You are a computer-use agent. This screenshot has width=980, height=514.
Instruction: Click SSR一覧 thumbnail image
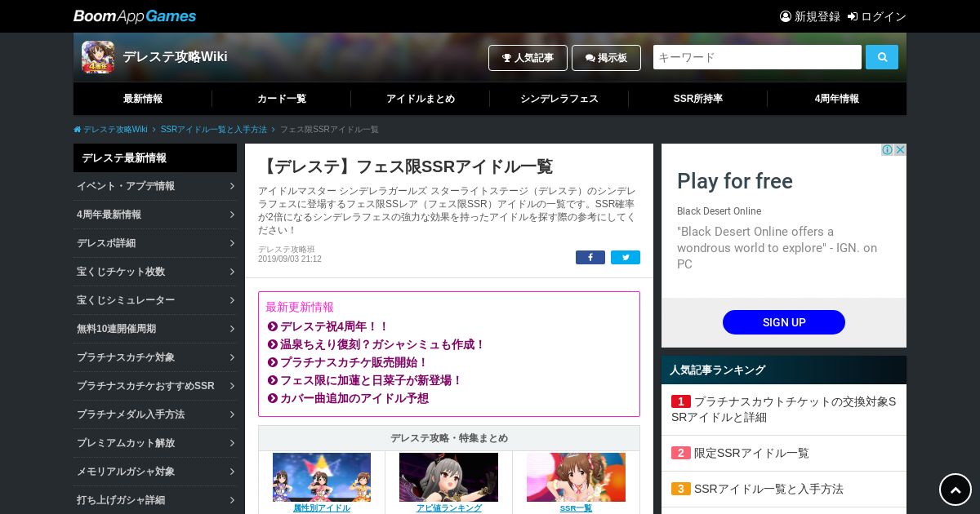pyautogui.click(x=576, y=477)
